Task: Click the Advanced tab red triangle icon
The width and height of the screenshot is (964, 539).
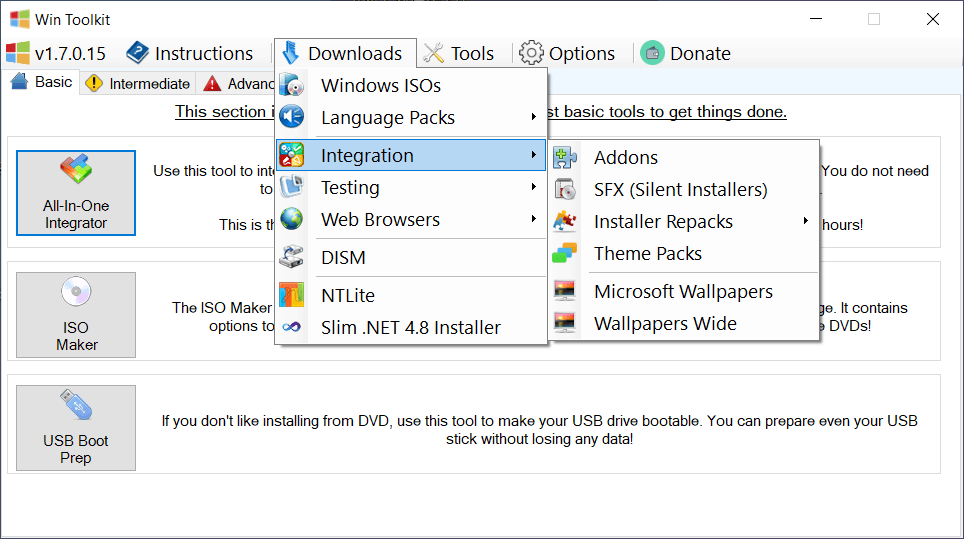Action: click(x=212, y=83)
